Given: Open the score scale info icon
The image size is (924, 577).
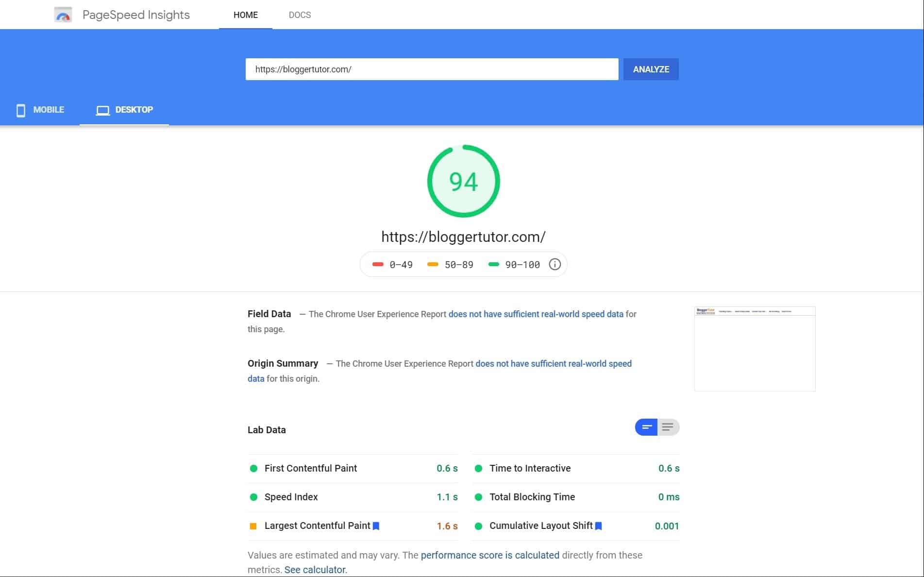Looking at the screenshot, I should [554, 264].
